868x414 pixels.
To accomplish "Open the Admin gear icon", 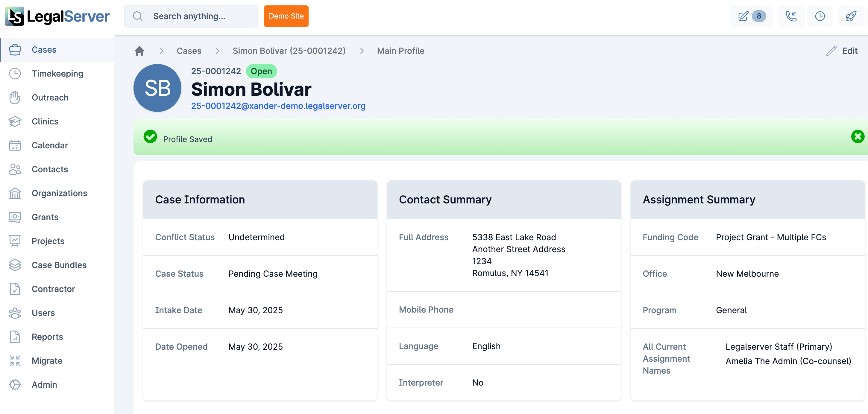I will [15, 384].
